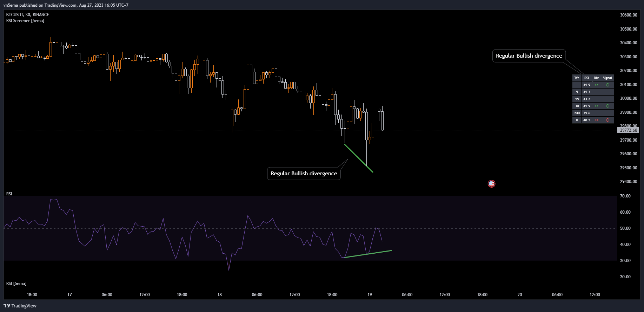Click the 240 timeframe cell in the table
This screenshot has width=644, height=312.
577,113
